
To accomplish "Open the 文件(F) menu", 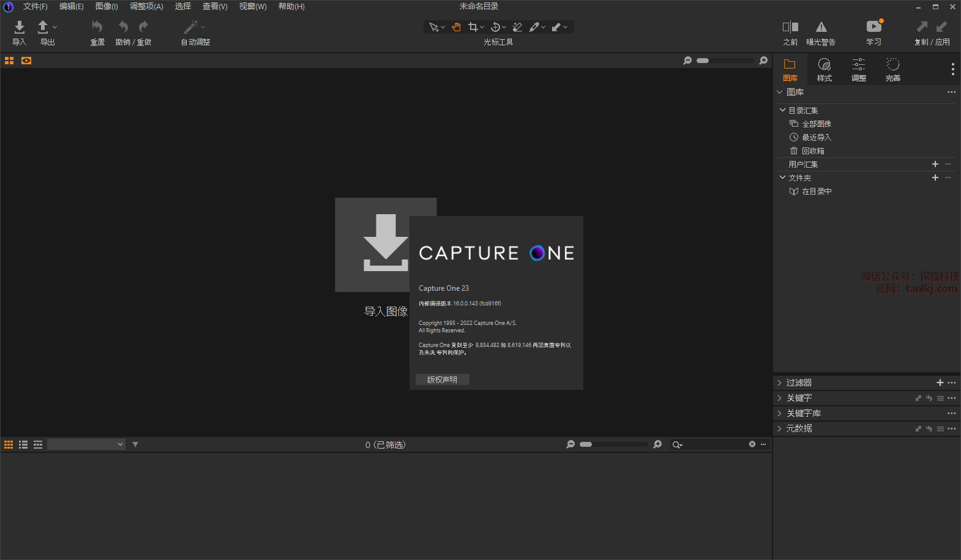I will coord(35,6).
